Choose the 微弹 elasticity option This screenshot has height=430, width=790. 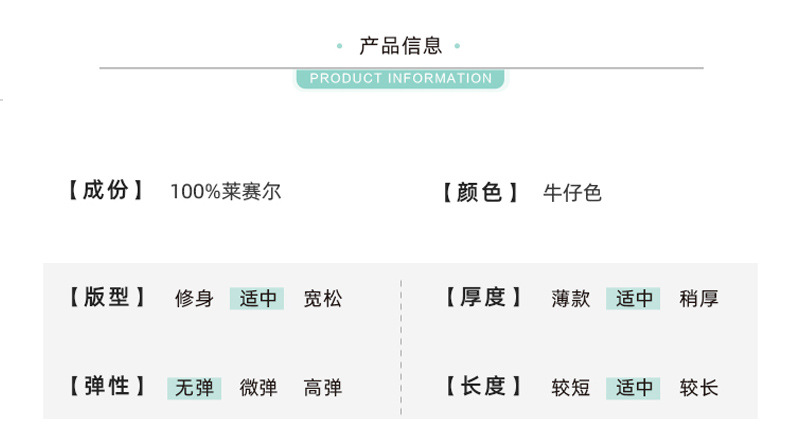coord(258,388)
